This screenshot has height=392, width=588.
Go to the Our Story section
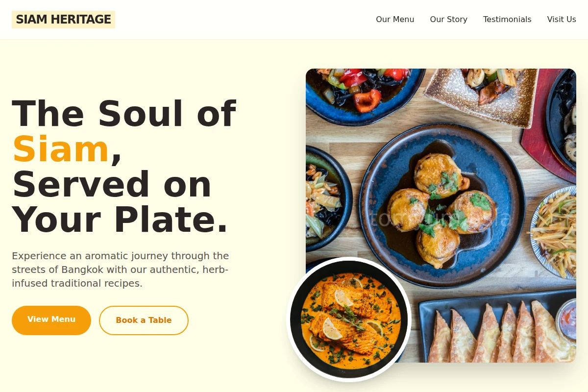click(449, 20)
